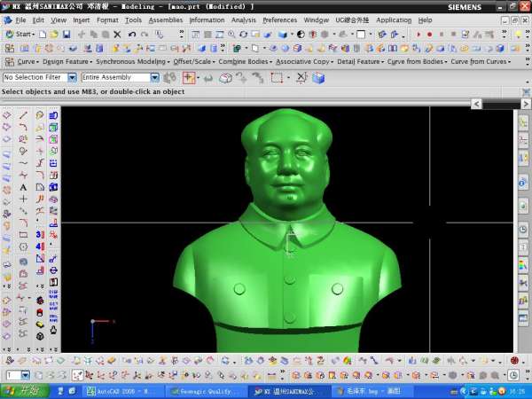This screenshot has width=532, height=399.
Task: Open the Window menu
Action: 317,20
